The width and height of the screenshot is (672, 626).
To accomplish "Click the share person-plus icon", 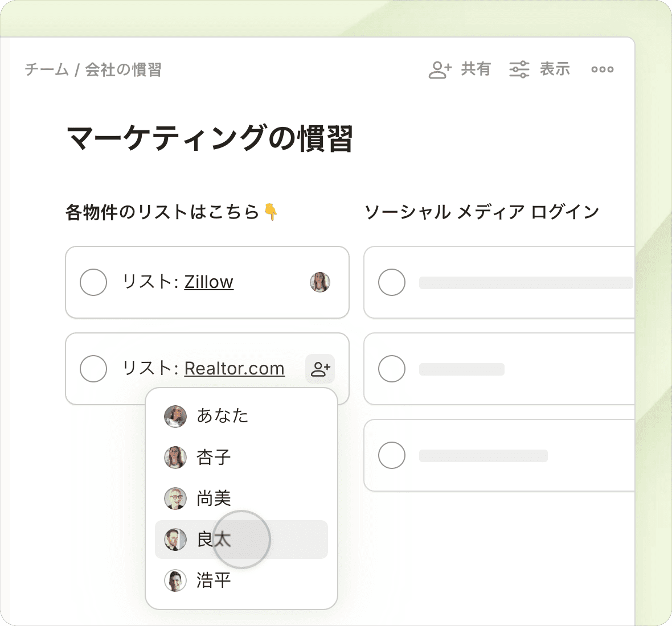I will point(440,69).
